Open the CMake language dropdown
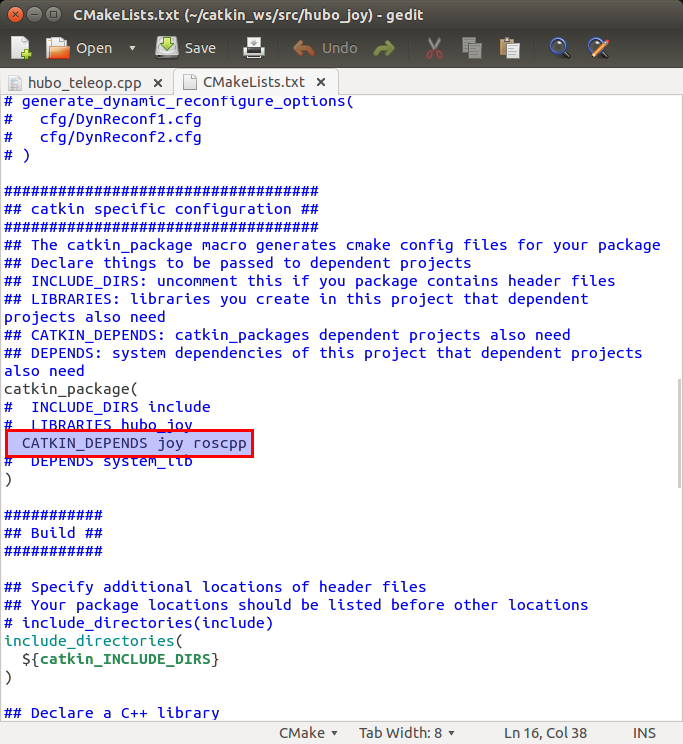 click(x=308, y=733)
